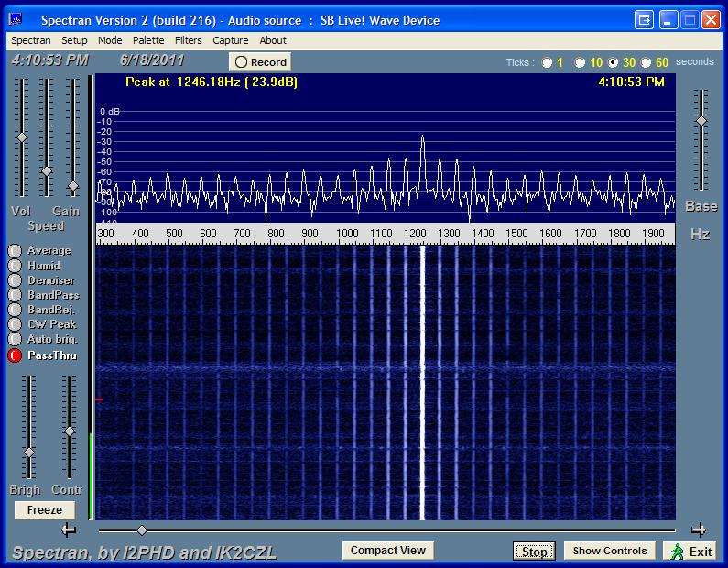728x568 pixels.
Task: Click Show Controls button
Action: [x=610, y=551]
